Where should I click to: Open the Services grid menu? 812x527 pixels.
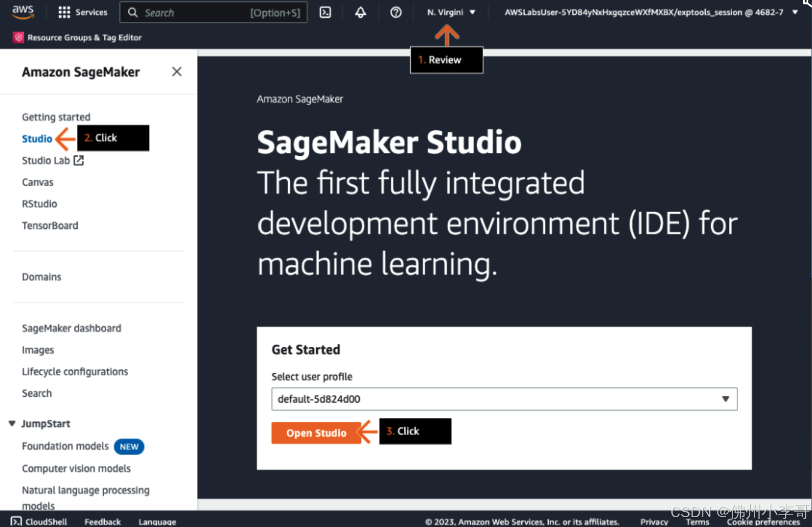64,12
